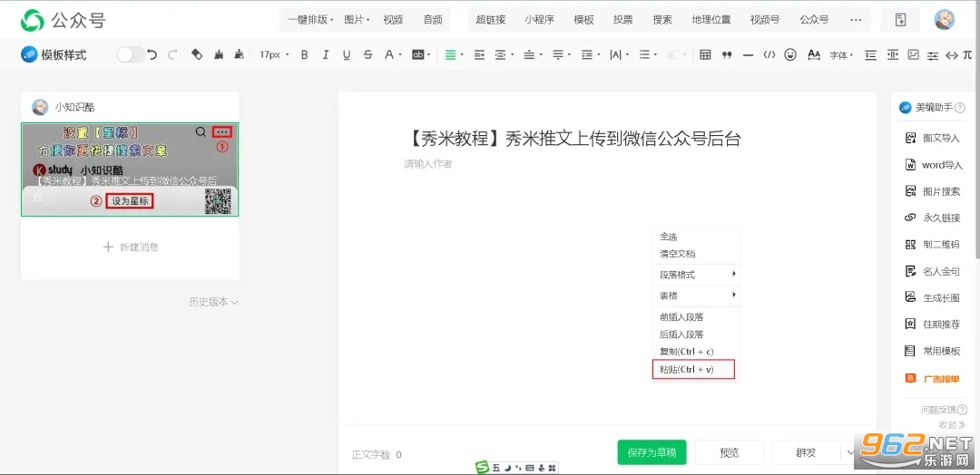Click the 群发 send button

click(x=807, y=452)
